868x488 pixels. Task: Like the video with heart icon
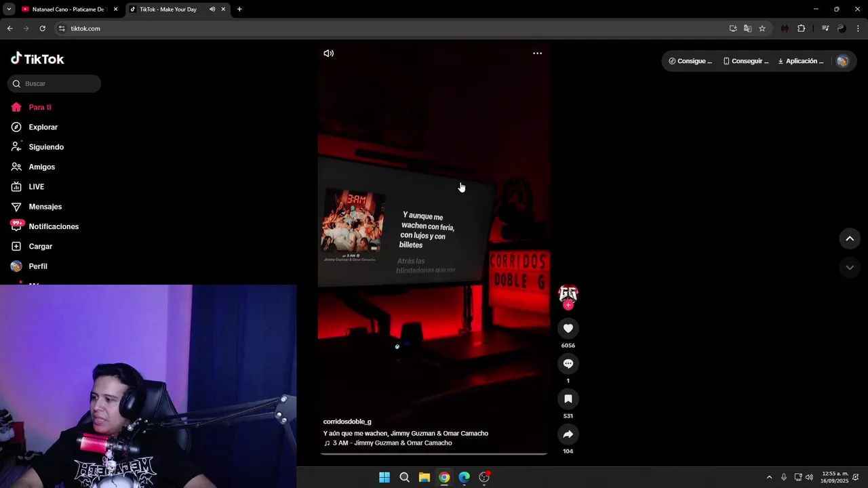[568, 328]
